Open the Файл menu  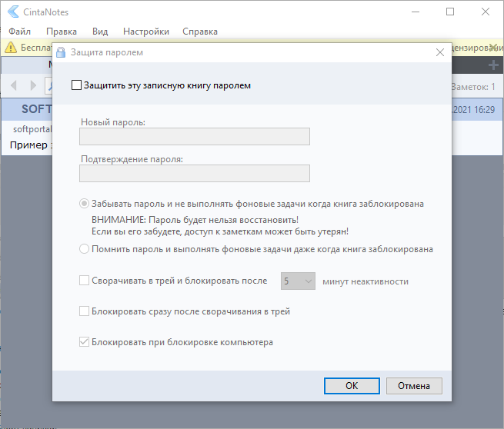click(19, 32)
